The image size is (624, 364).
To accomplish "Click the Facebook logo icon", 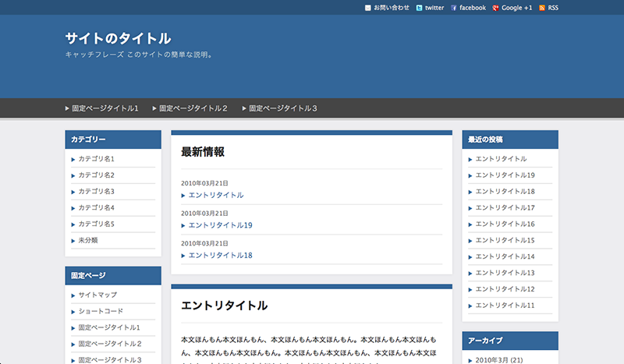I will pos(454,8).
